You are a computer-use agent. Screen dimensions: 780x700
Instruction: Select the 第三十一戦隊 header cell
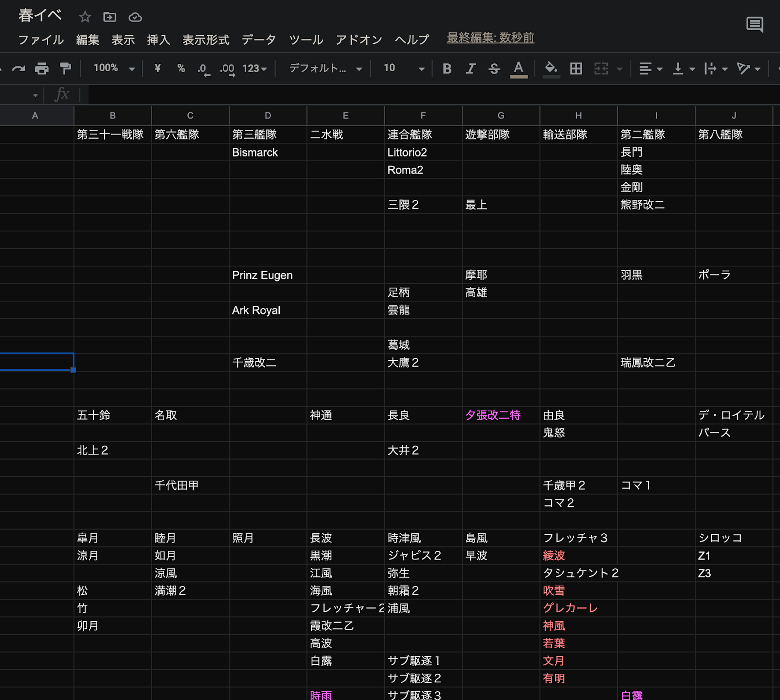(x=113, y=135)
